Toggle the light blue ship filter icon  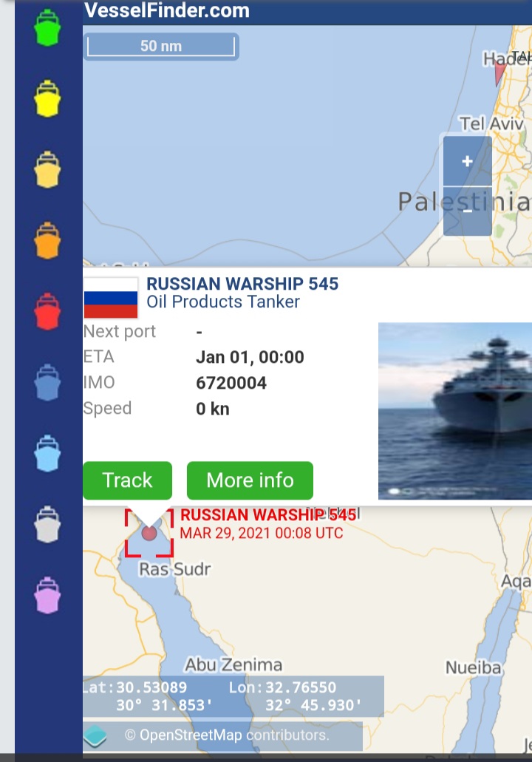(x=47, y=453)
